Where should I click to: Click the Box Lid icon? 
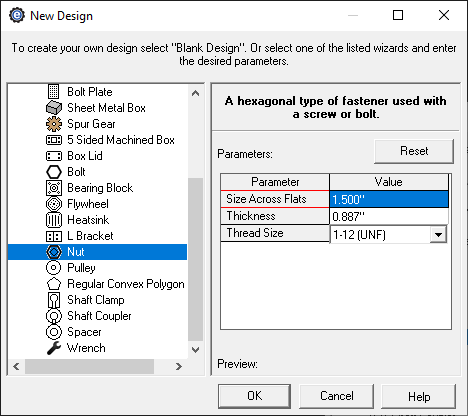pos(54,156)
